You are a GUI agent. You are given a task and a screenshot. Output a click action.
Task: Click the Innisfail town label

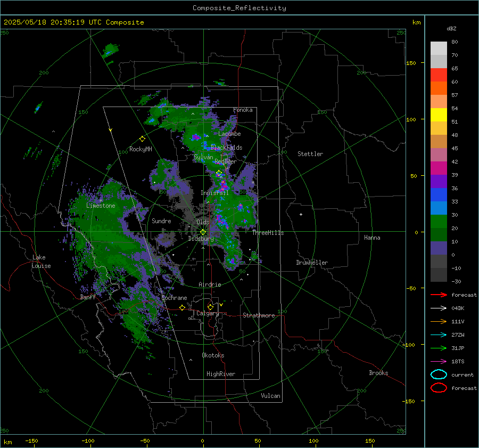click(214, 193)
